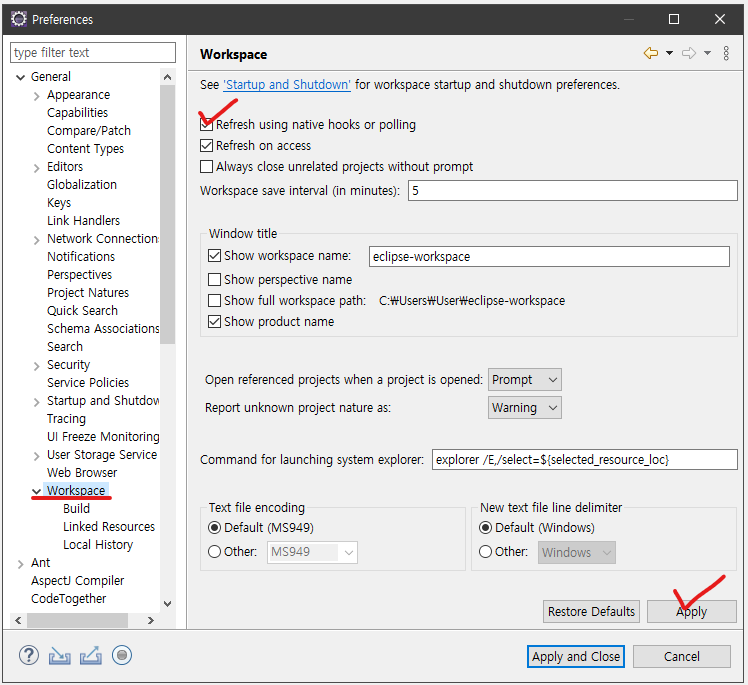Open the Keys preference page
The width and height of the screenshot is (748, 685).
(x=59, y=203)
